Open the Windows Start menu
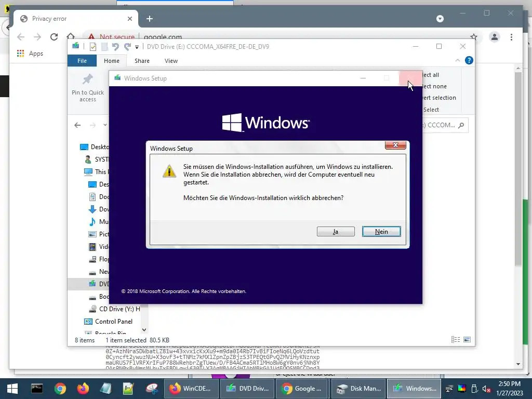 pyautogui.click(x=12, y=389)
